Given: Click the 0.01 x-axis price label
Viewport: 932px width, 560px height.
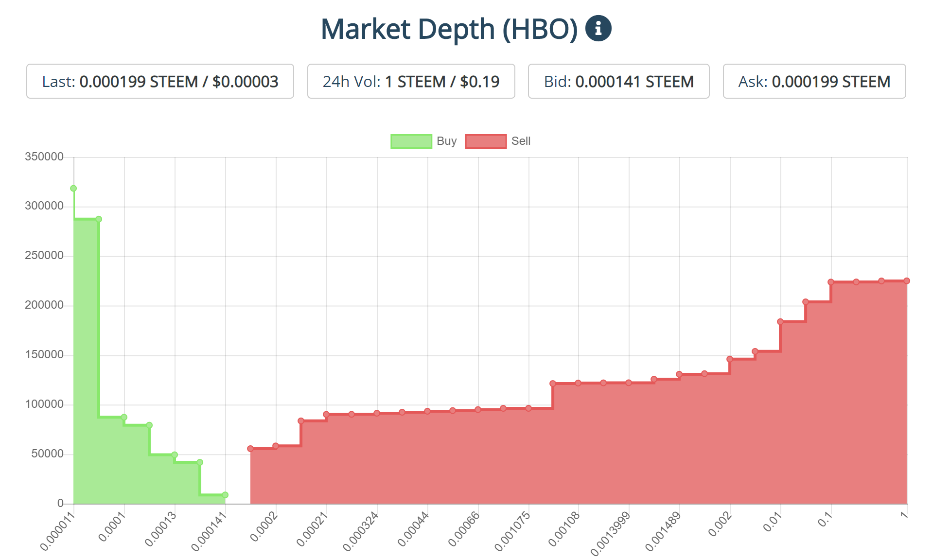Looking at the screenshot, I should (773, 522).
